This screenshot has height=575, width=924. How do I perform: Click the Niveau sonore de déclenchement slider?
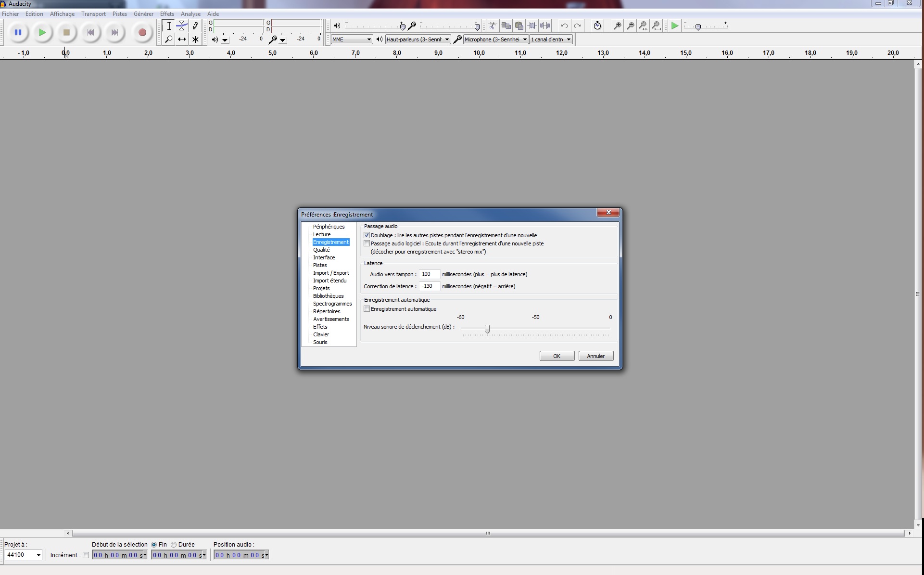point(487,329)
